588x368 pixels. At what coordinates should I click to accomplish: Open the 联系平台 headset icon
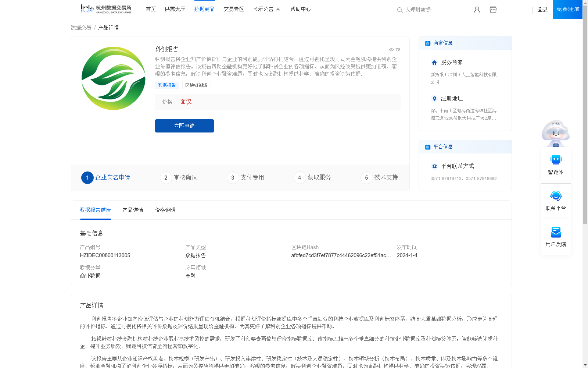tap(556, 196)
